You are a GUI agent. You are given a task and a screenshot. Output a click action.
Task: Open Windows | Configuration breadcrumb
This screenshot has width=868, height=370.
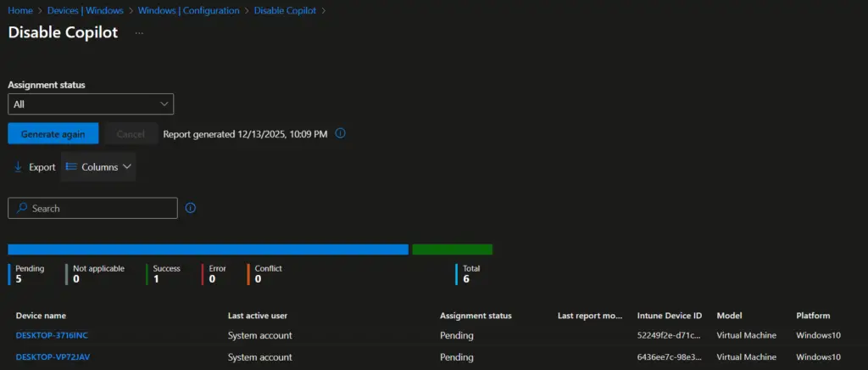point(189,10)
